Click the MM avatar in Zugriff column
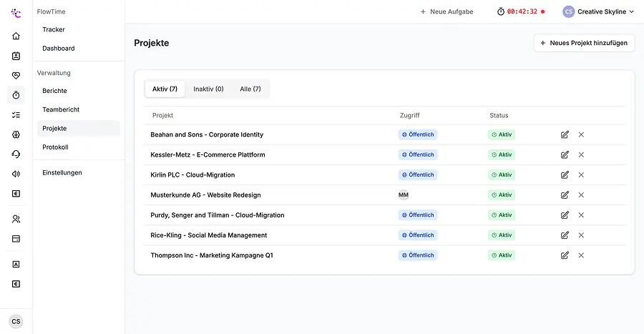 [404, 195]
